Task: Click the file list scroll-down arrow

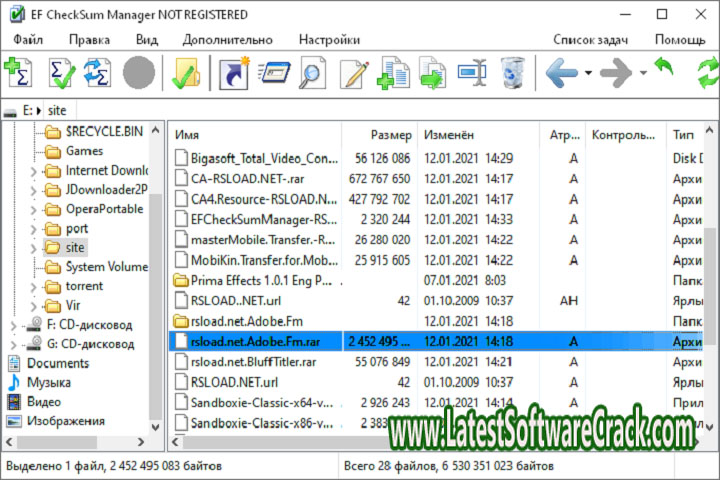Action: (709, 427)
